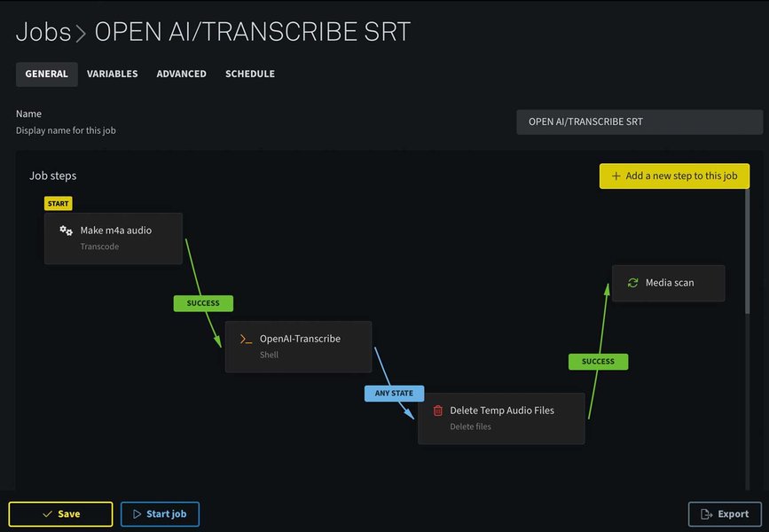This screenshot has width=769, height=532.
Task: Click the 'Delete files' step type text
Action: (x=470, y=426)
